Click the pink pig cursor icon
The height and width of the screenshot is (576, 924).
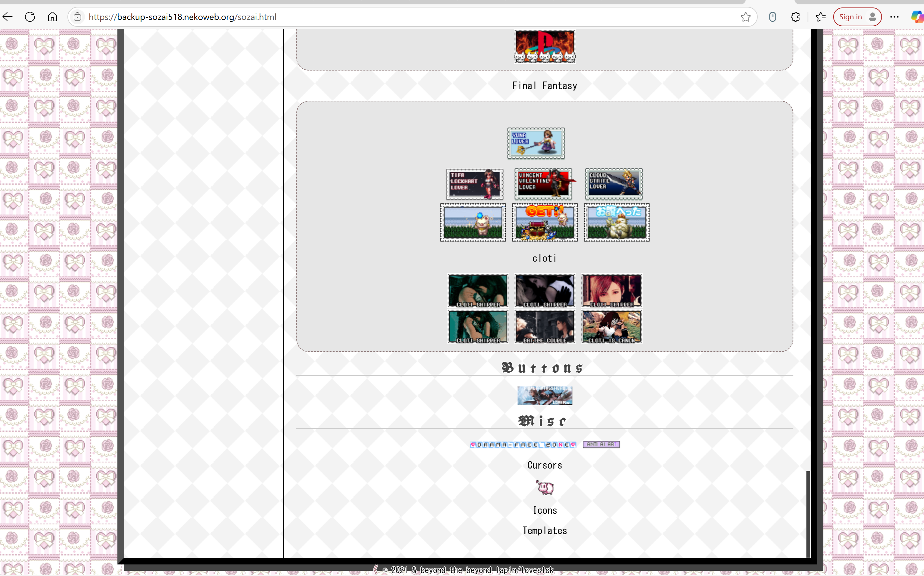pos(545,488)
